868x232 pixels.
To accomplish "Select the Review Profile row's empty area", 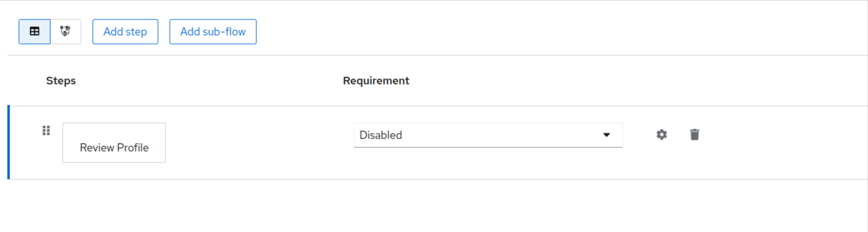I will point(783,142).
